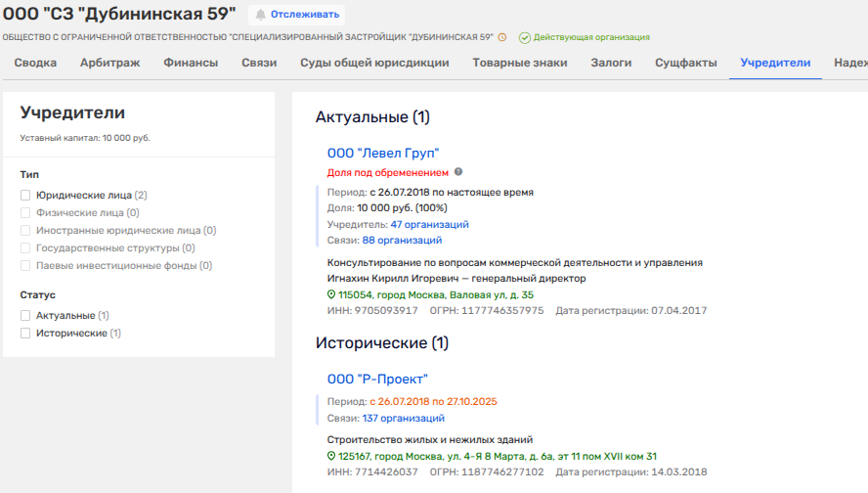This screenshot has width=868, height=493.
Task: Click the bell icon next to Отслеживать
Action: (261, 15)
